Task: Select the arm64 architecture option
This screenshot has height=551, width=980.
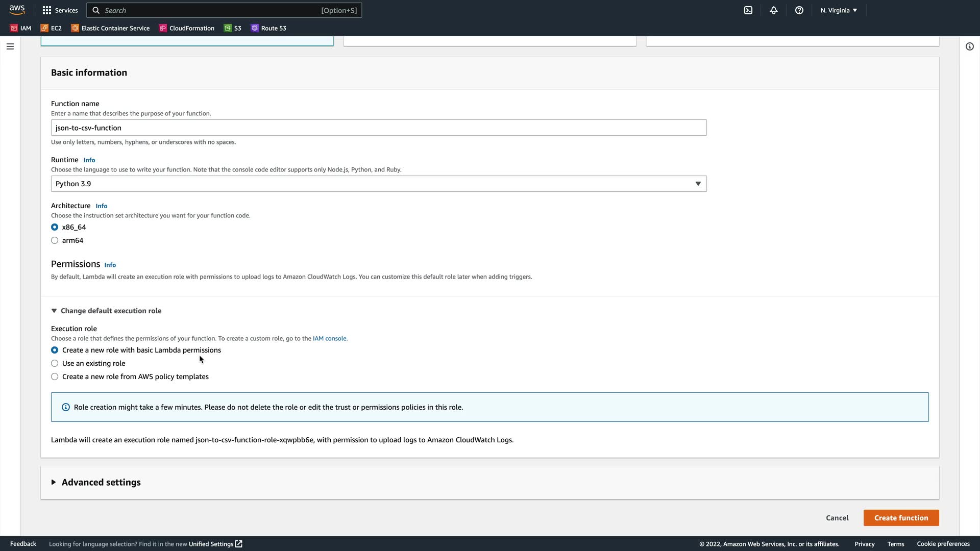Action: [x=55, y=240]
